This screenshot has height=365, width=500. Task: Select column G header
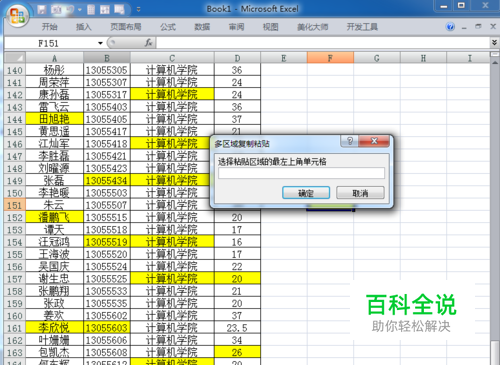[377, 58]
